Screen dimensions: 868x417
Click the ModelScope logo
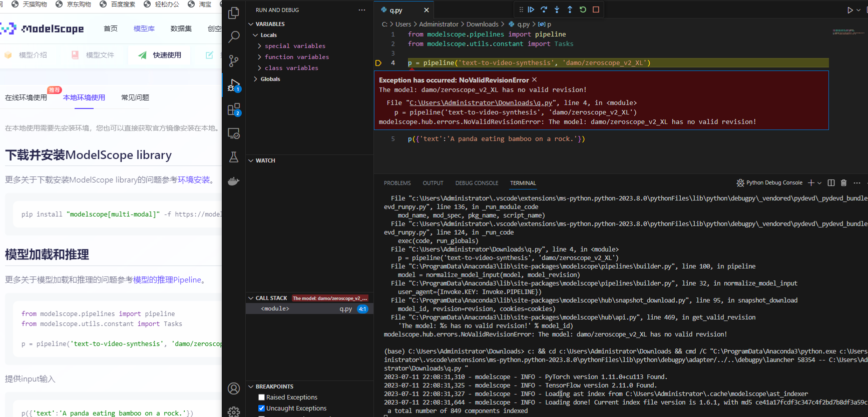pos(42,28)
